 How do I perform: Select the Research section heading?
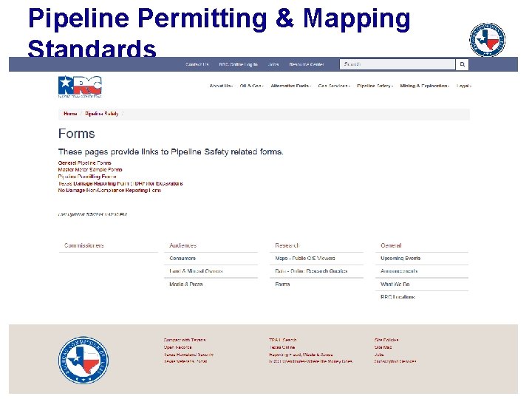point(287,245)
